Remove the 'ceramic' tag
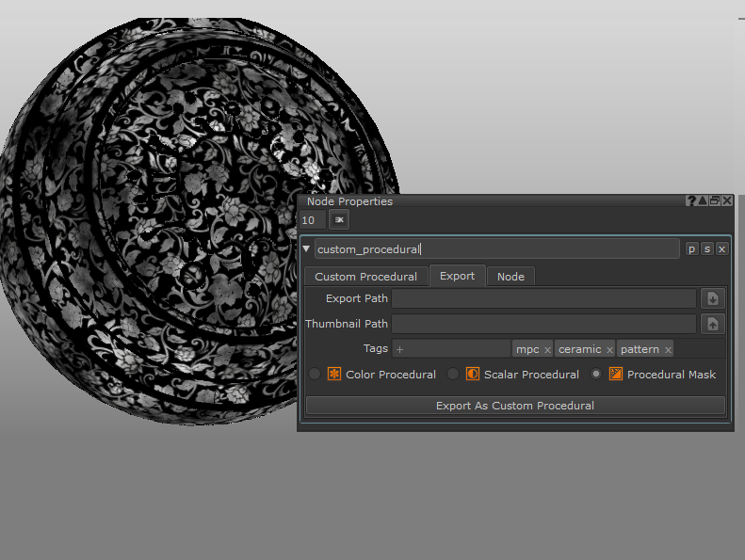 point(608,350)
